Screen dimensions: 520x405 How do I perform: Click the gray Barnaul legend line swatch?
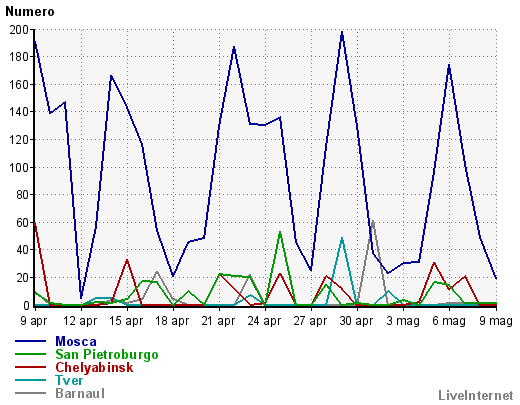click(30, 393)
